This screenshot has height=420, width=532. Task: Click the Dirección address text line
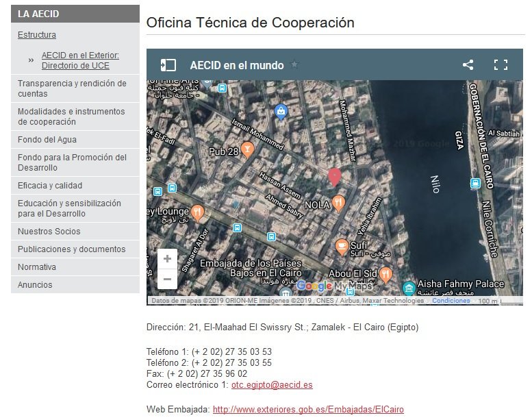point(282,328)
